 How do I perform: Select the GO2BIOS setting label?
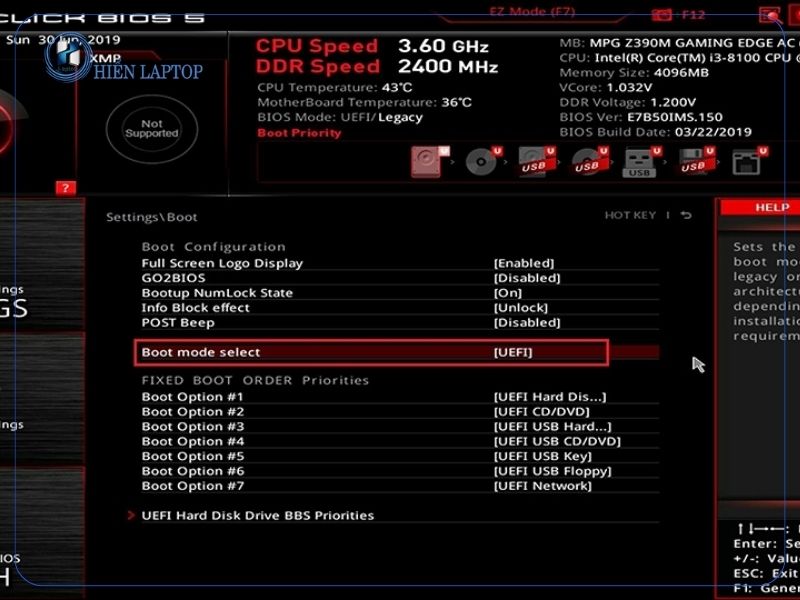(x=173, y=278)
